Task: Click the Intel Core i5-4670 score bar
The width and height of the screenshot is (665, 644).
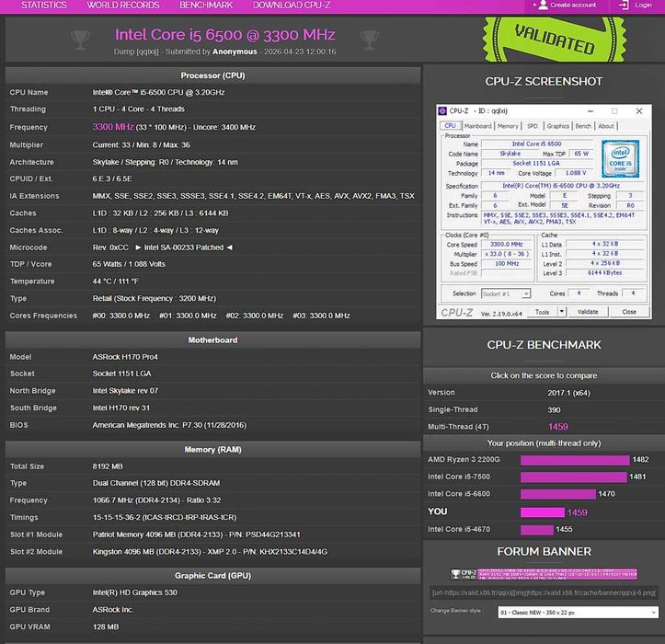Action: [x=537, y=530]
